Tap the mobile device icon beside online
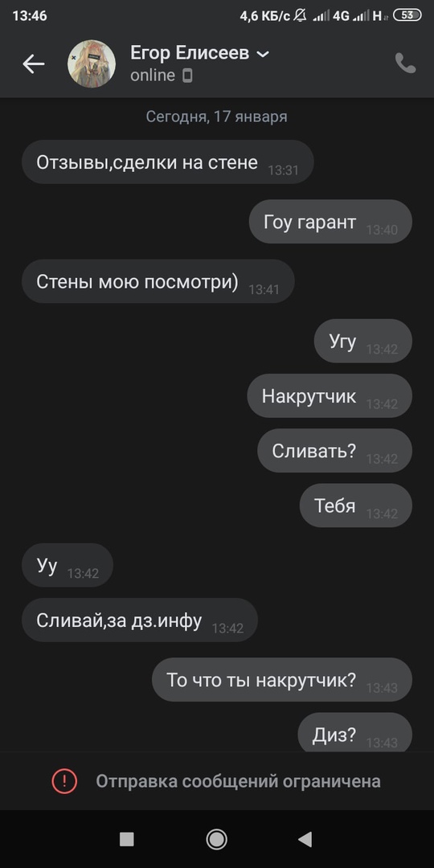Screen dimensions: 434x868 click(187, 76)
